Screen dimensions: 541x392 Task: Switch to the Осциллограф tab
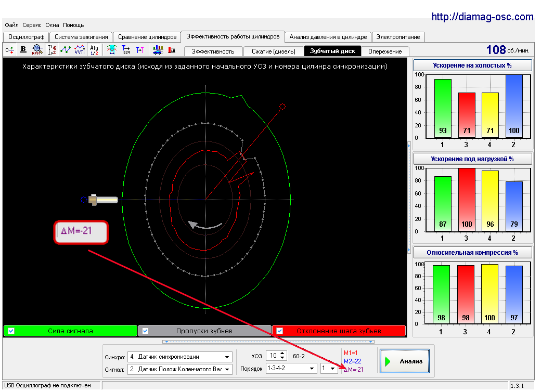(26, 37)
